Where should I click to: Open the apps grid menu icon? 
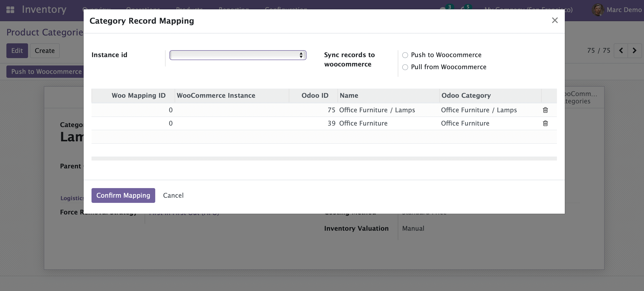(x=10, y=10)
